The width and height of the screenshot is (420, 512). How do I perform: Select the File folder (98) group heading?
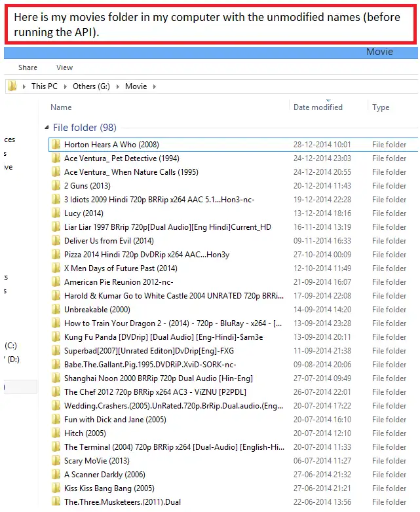(x=85, y=128)
